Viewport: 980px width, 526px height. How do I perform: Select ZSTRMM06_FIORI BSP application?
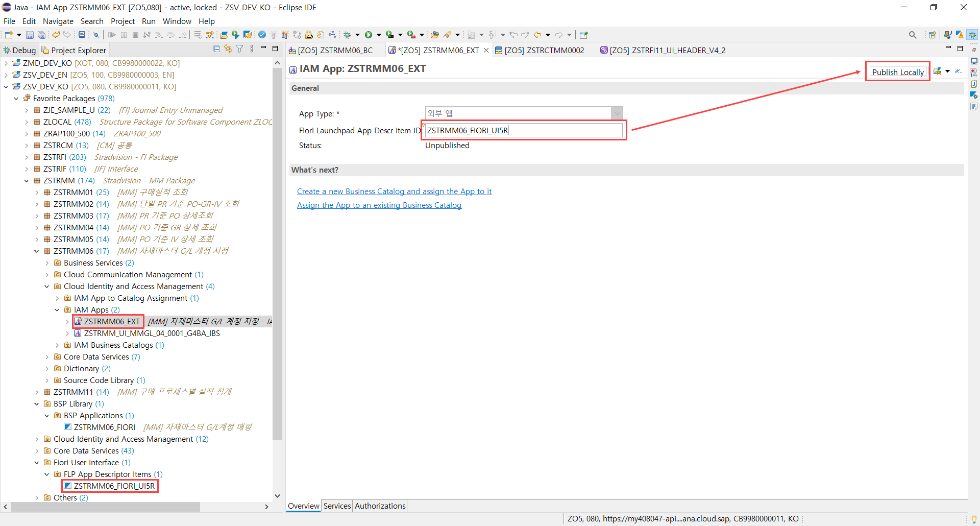[x=104, y=427]
